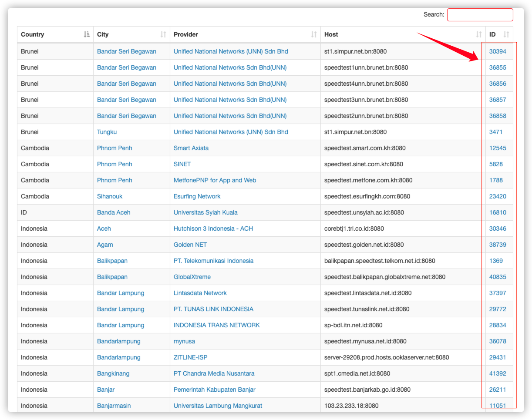
Task: Open ZITLINE-ISP provider link
Action: pyautogui.click(x=190, y=357)
